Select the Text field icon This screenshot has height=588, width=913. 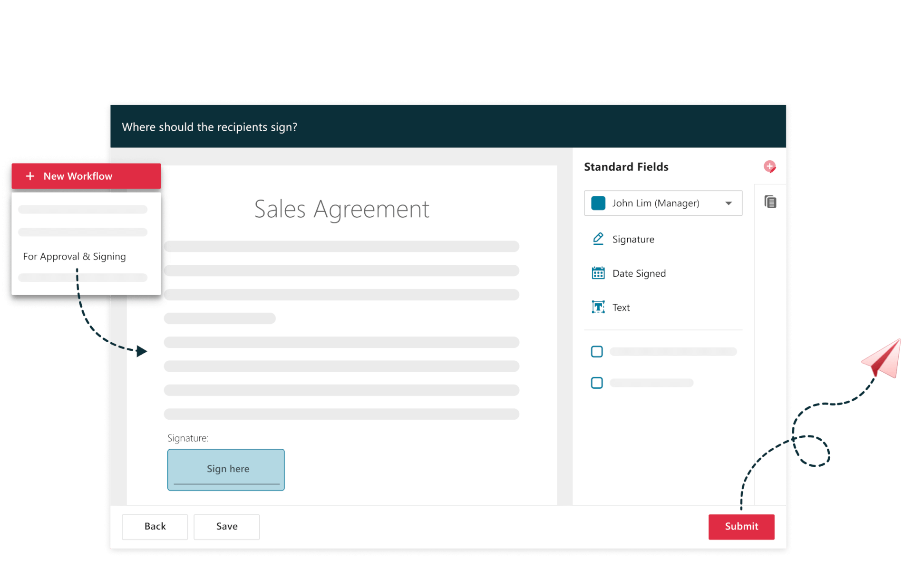click(598, 307)
